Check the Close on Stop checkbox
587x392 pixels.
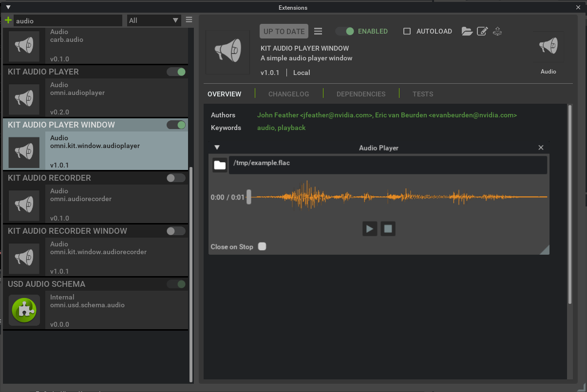point(262,246)
